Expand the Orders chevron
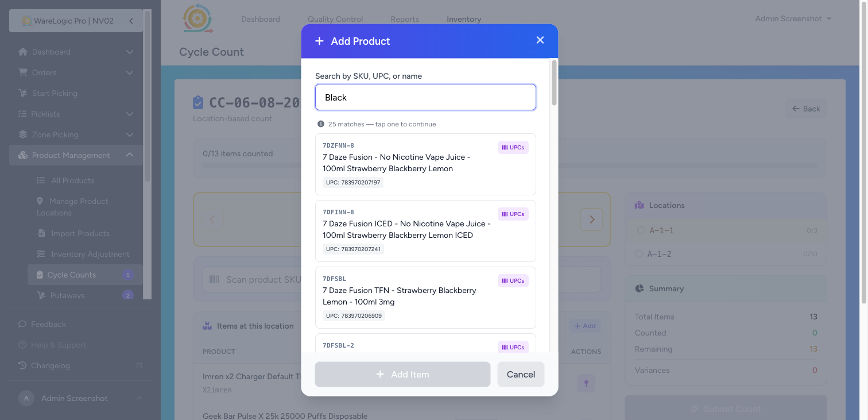Screen dimensions: 868x420 [130, 72]
